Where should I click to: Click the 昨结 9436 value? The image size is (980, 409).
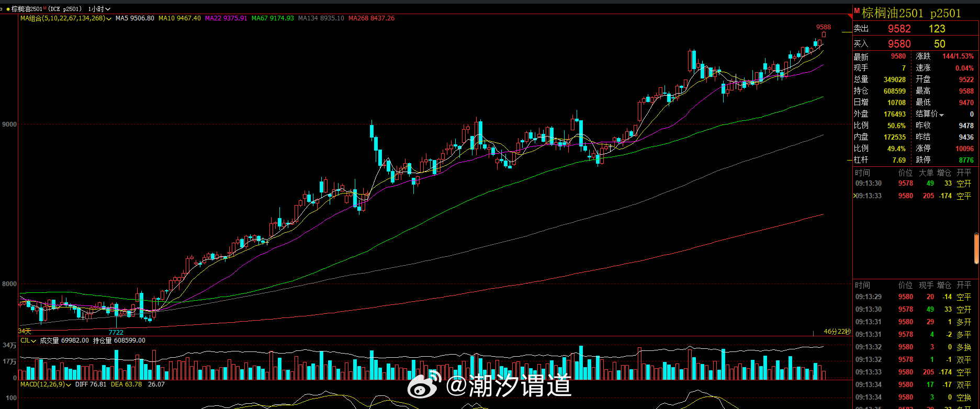(x=966, y=137)
